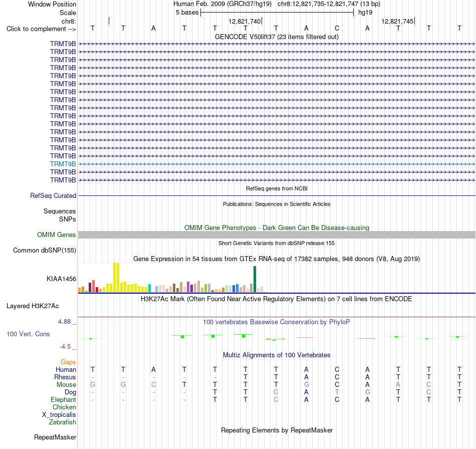476x449 pixels.
Task: Select the Mouse species row label
Action: [x=66, y=385]
